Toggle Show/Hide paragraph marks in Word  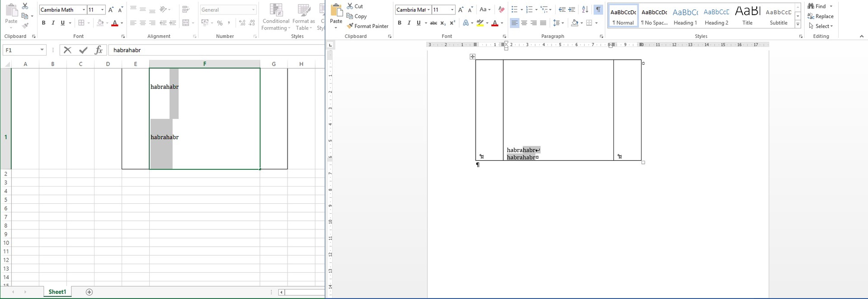pyautogui.click(x=598, y=9)
